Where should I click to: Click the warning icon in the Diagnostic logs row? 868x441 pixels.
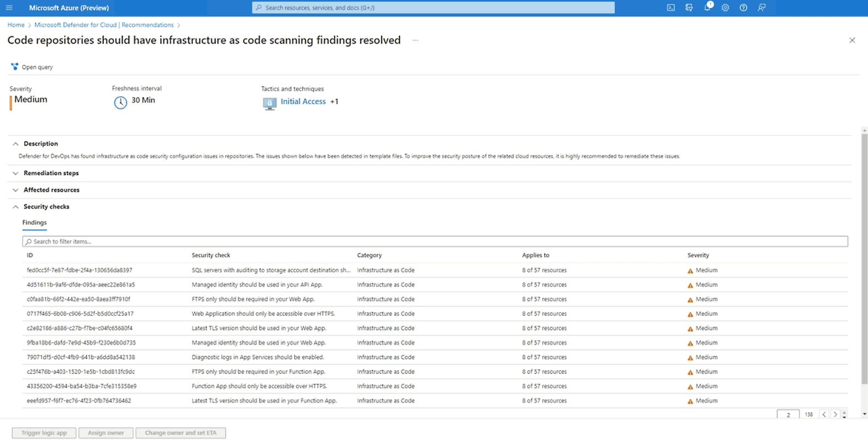[690, 358]
